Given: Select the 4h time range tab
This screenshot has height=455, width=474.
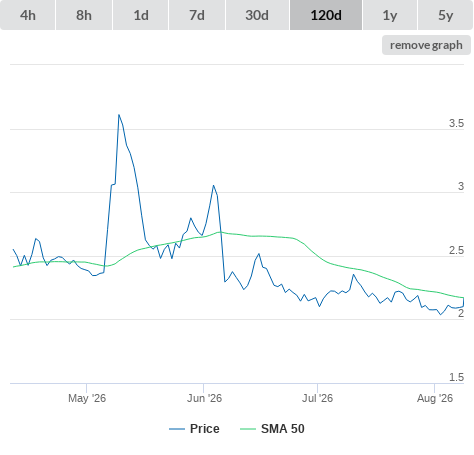Looking at the screenshot, I should (x=28, y=15).
